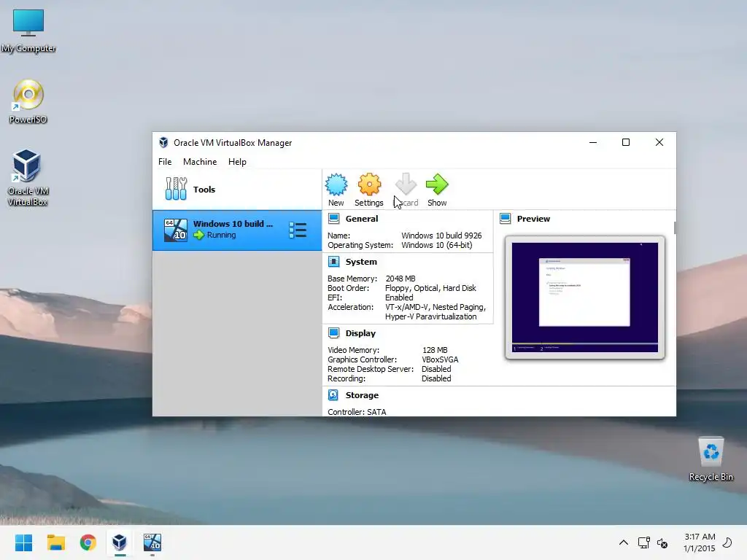Open VM Settings gear icon
Screen dimensions: 747x560
[x=369, y=184]
